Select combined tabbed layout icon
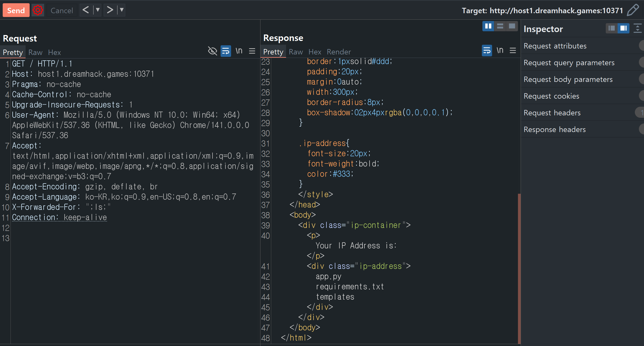The image size is (644, 346). pos(512,26)
